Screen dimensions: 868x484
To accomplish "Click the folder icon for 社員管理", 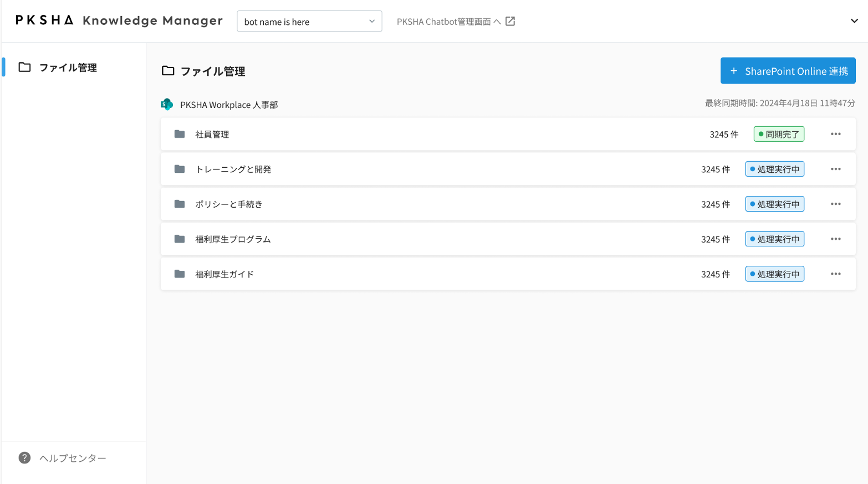I will click(180, 134).
